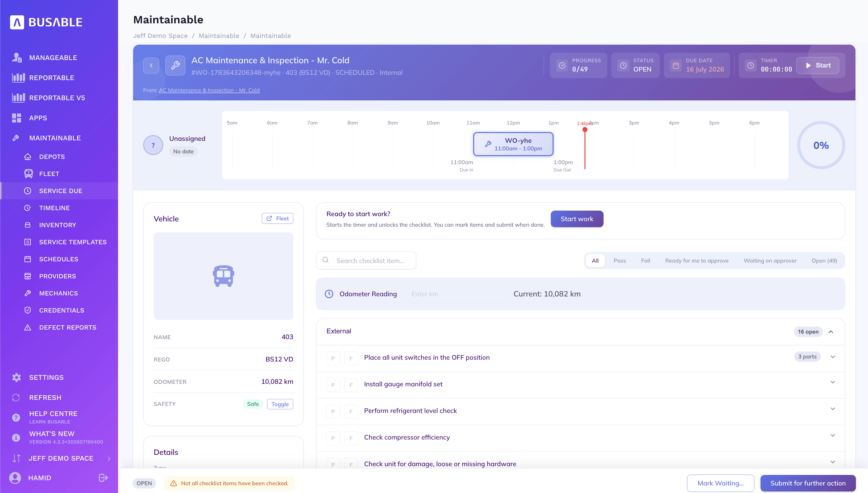Viewport: 868px width, 493px height.
Task: Click the back arrow button in header
Action: 151,65
